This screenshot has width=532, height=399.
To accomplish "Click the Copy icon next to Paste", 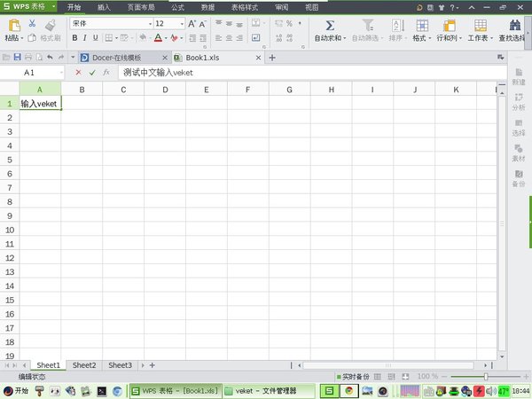I will 32,37.
